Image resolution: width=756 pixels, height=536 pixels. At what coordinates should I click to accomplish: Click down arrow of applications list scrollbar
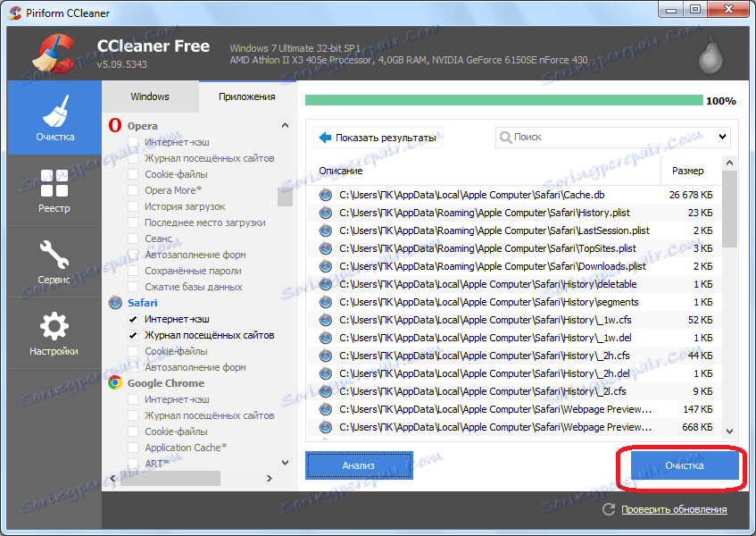coord(285,462)
